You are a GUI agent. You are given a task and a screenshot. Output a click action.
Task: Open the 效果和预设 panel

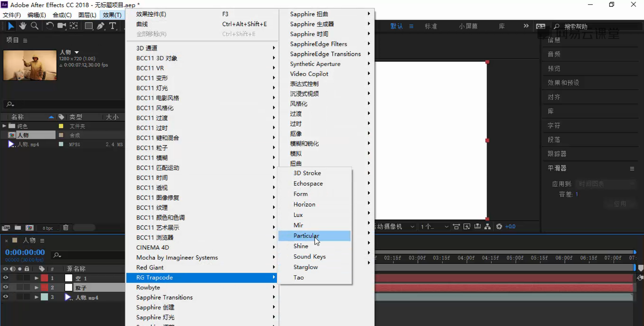pos(563,83)
